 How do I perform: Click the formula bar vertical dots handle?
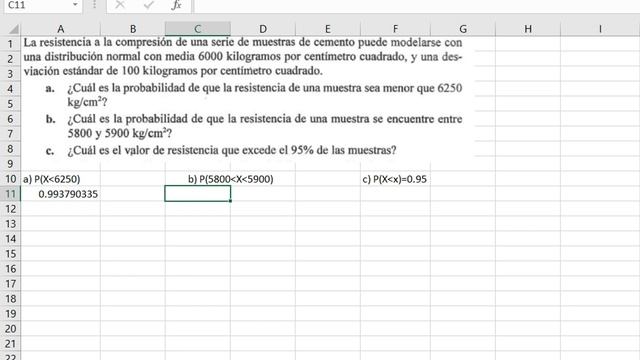coord(94,5)
